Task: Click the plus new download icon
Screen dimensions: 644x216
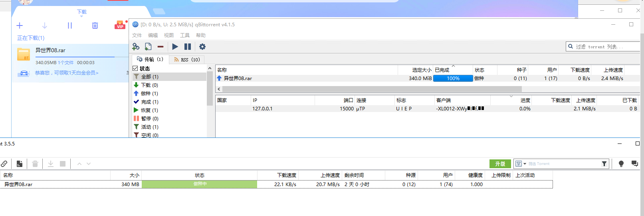Action: point(20,26)
